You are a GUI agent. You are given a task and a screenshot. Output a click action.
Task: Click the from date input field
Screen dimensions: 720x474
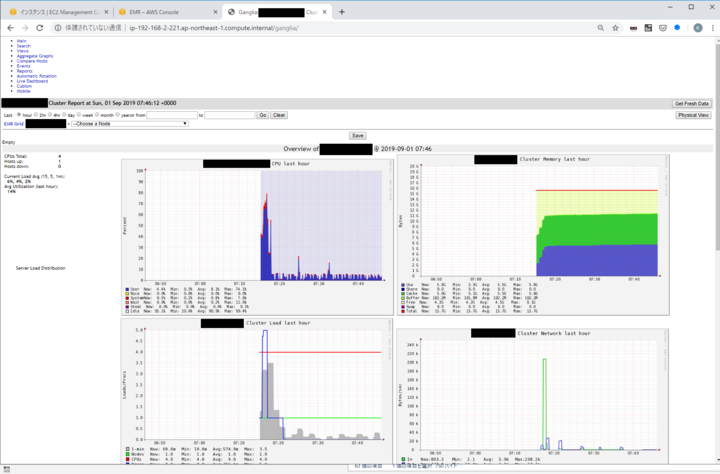coord(172,115)
